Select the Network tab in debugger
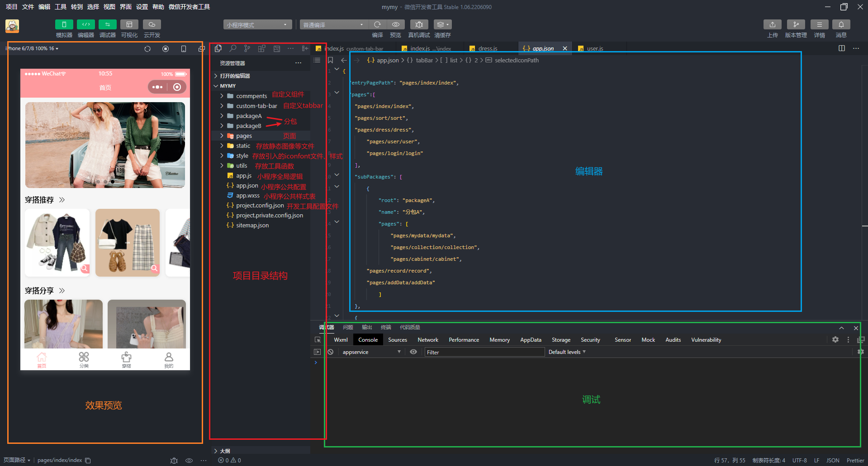Image resolution: width=868 pixels, height=466 pixels. 428,340
